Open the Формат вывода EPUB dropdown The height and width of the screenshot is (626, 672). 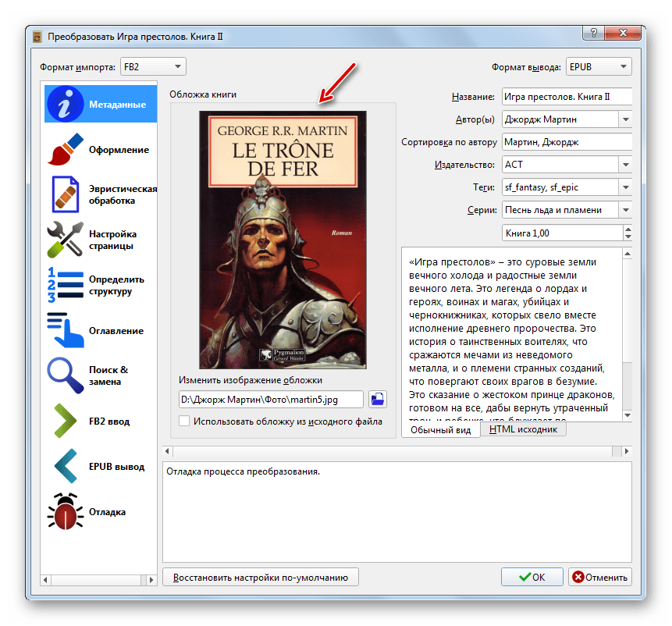(x=599, y=66)
